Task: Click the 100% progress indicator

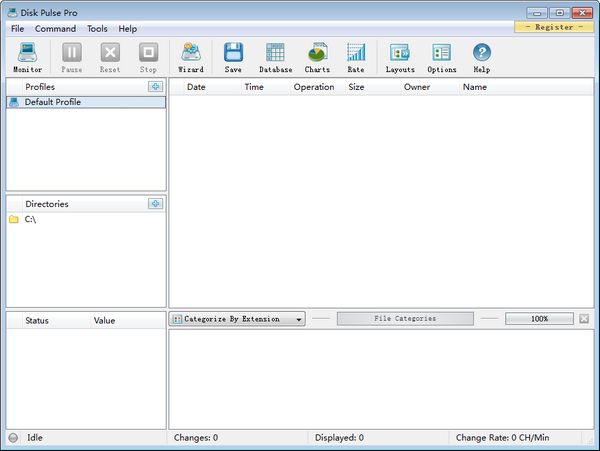Action: click(539, 319)
